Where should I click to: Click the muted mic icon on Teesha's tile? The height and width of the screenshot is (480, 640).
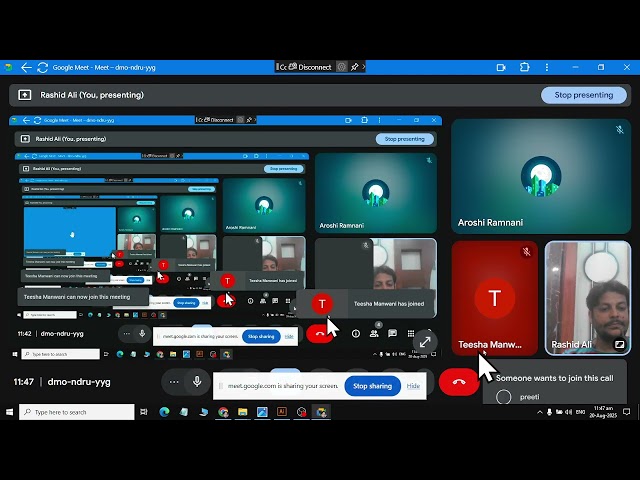tap(527, 252)
